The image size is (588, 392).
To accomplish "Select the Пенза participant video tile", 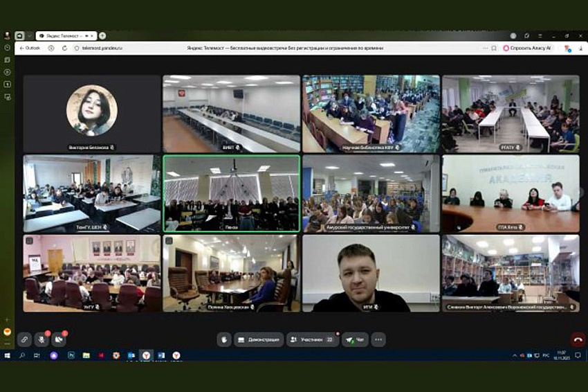I will click(x=231, y=193).
